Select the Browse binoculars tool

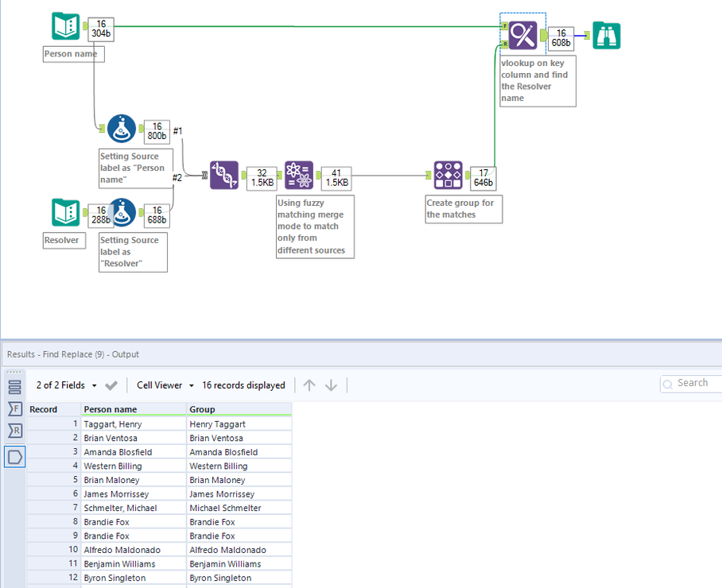coord(607,35)
